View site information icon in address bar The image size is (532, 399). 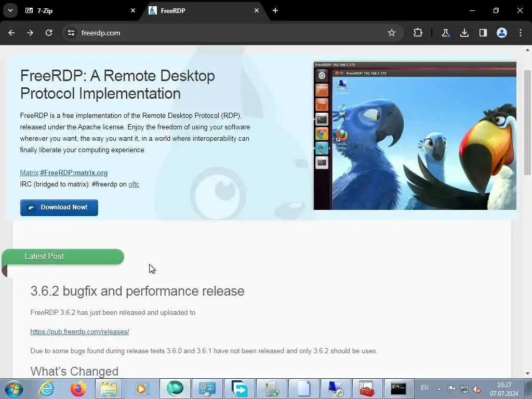[x=71, y=33]
